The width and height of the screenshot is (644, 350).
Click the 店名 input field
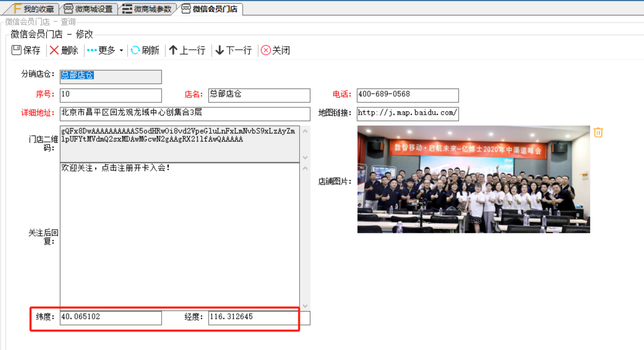point(259,95)
